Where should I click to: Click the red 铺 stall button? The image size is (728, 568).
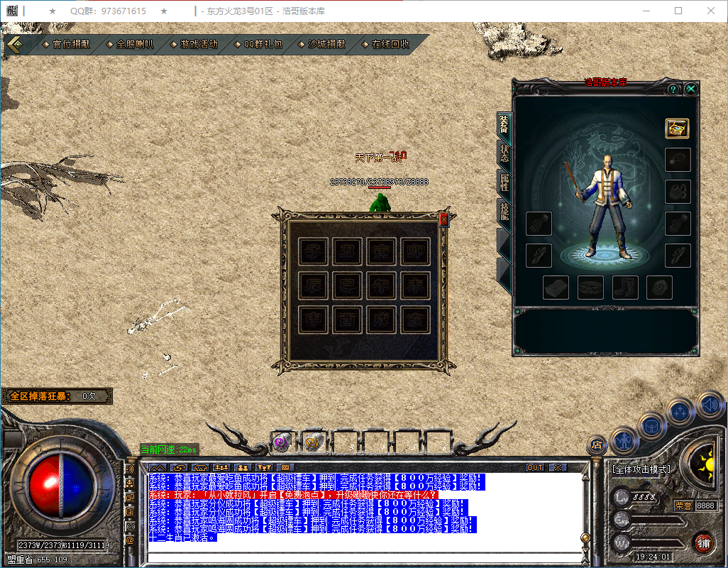tap(704, 543)
